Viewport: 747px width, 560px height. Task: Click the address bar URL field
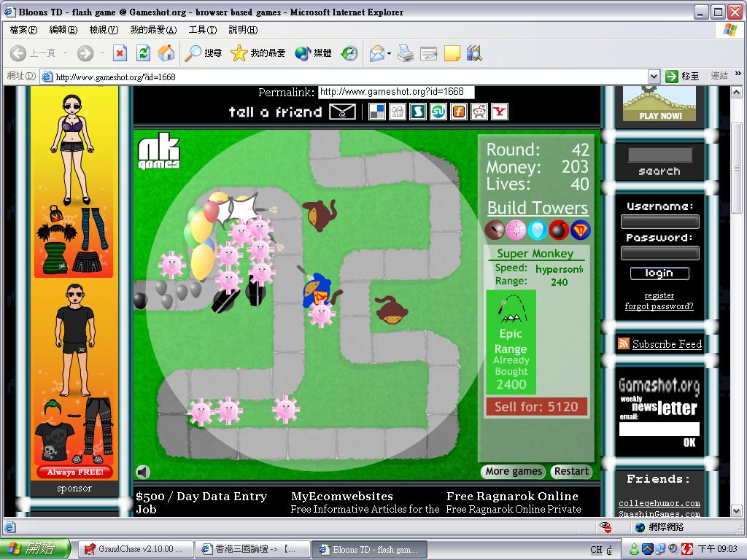point(344,77)
